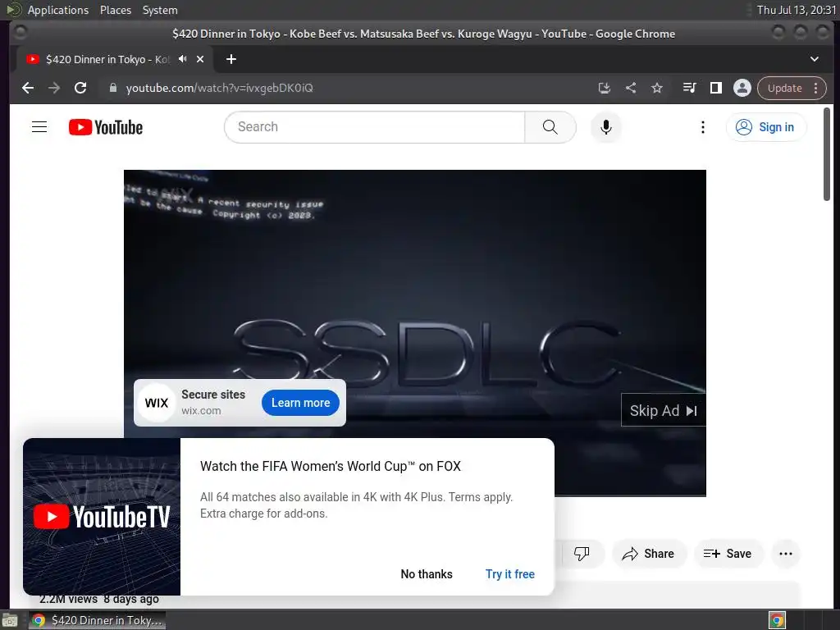The height and width of the screenshot is (630, 840).
Task: Open the YouTube hamburger guide menu
Action: 39,127
